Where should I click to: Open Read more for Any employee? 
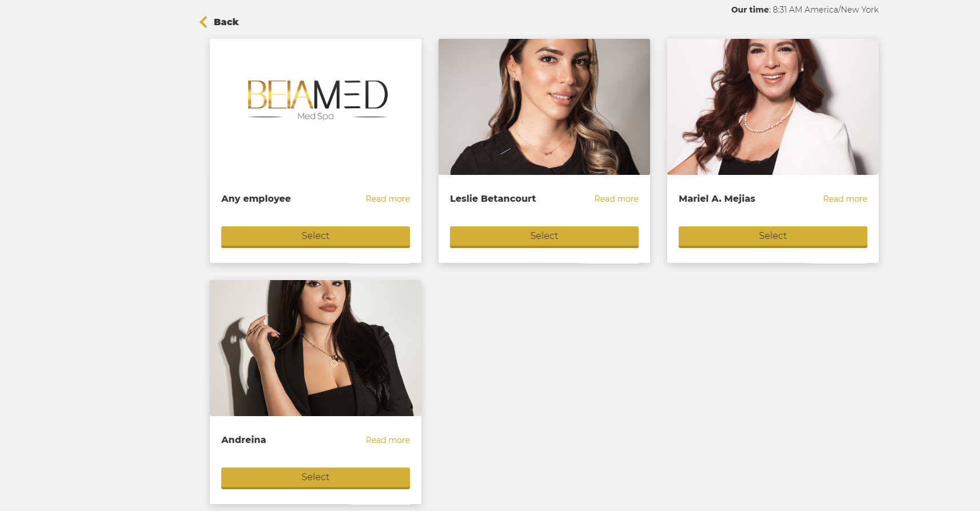click(388, 199)
